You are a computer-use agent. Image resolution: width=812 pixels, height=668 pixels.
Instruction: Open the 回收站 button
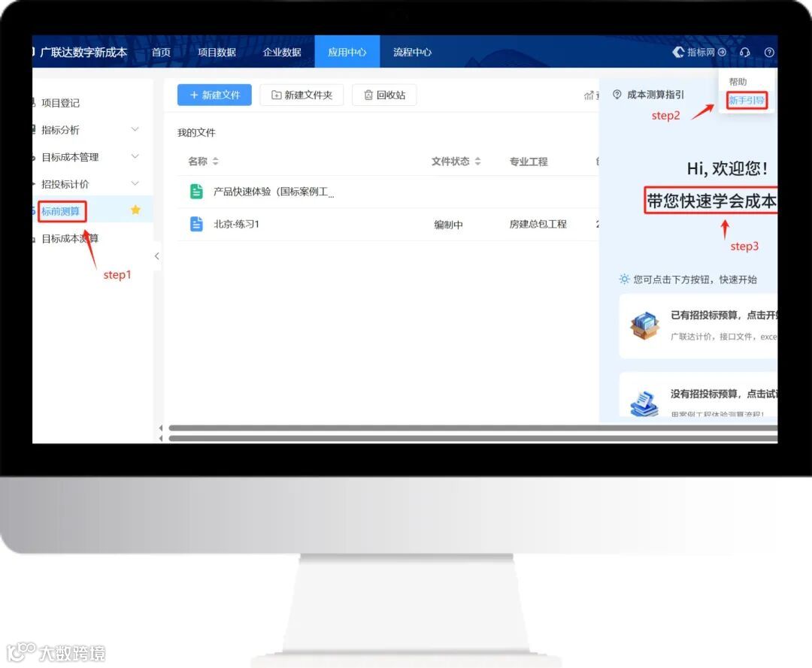pos(384,95)
